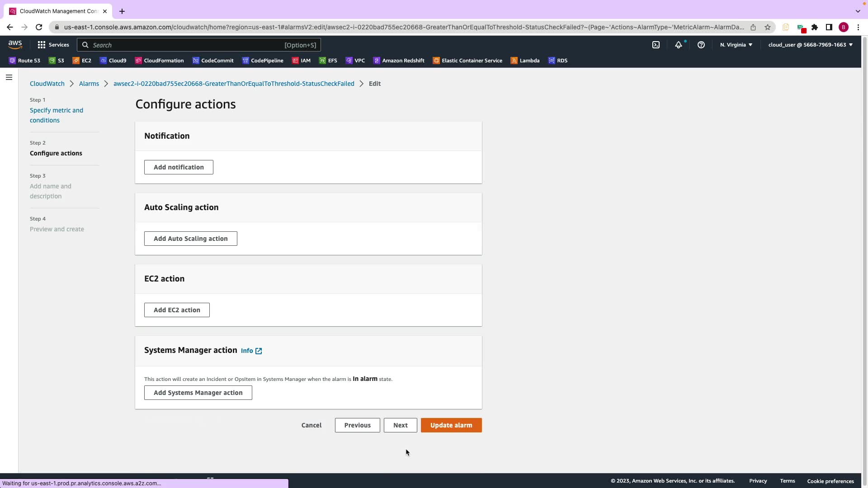Click the Update alarm button
Screen dimensions: 868x488
[x=451, y=425]
